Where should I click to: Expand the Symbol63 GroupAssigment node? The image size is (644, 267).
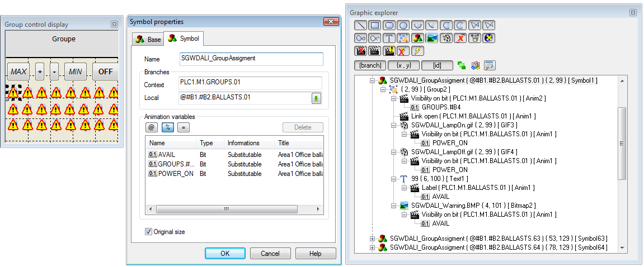[x=373, y=239]
